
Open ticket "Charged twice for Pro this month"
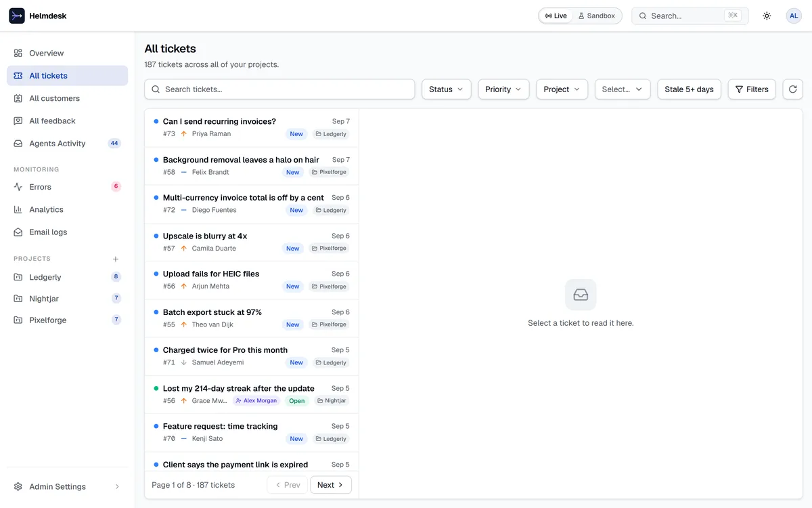(252, 356)
